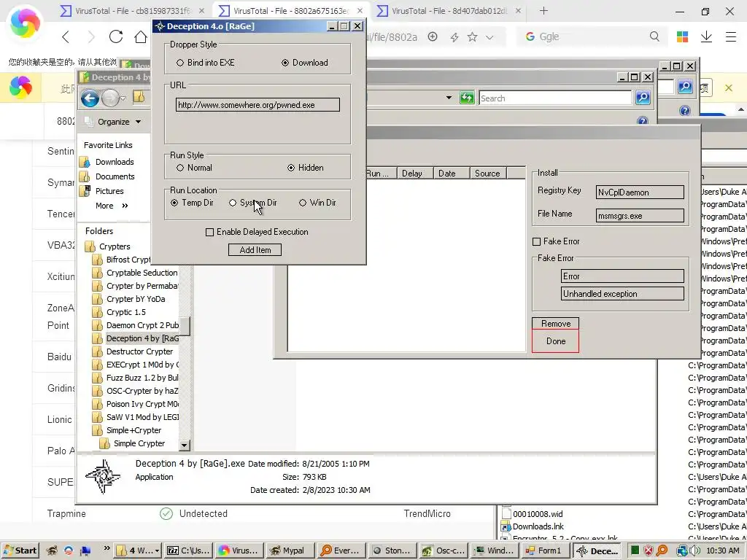The width and height of the screenshot is (747, 560).
Task: Click the Registry Key field NvCplDaemon
Action: (x=640, y=192)
